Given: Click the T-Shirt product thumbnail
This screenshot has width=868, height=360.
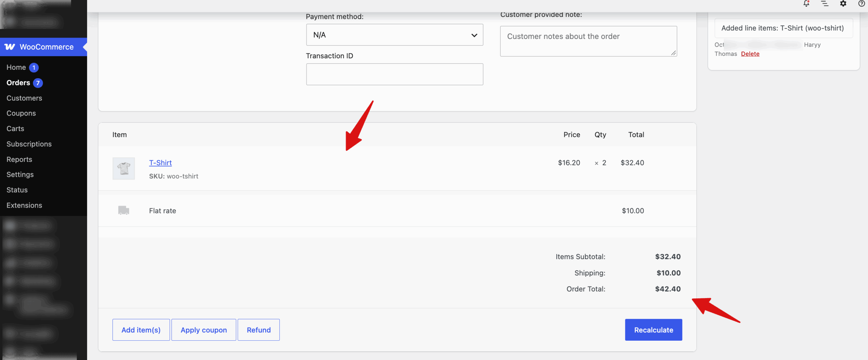Looking at the screenshot, I should pos(124,168).
